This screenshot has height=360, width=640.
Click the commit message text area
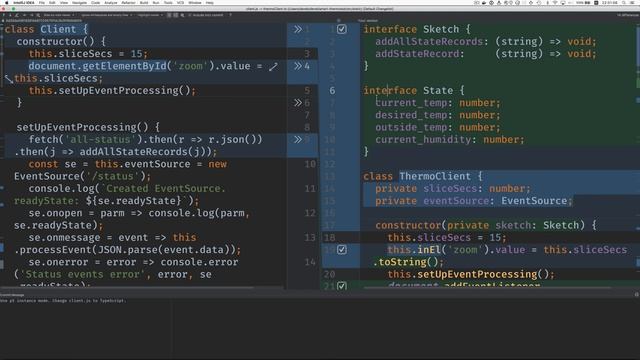320,329
